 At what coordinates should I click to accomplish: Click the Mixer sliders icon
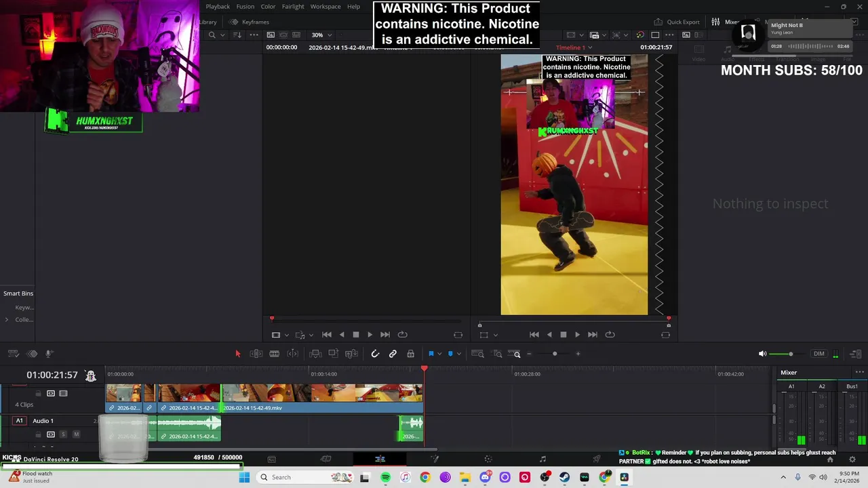(715, 22)
